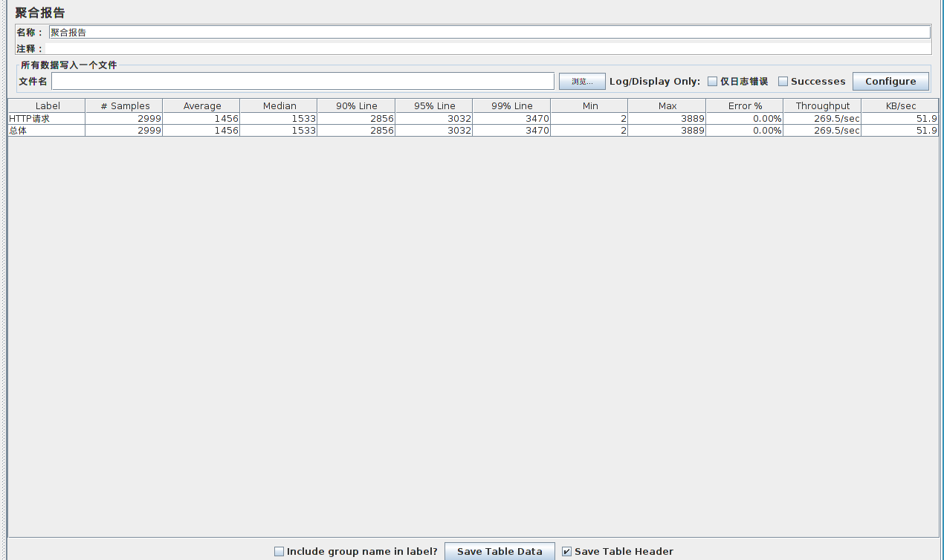The image size is (944, 560).
Task: Click the # Samples column header
Action: click(124, 105)
